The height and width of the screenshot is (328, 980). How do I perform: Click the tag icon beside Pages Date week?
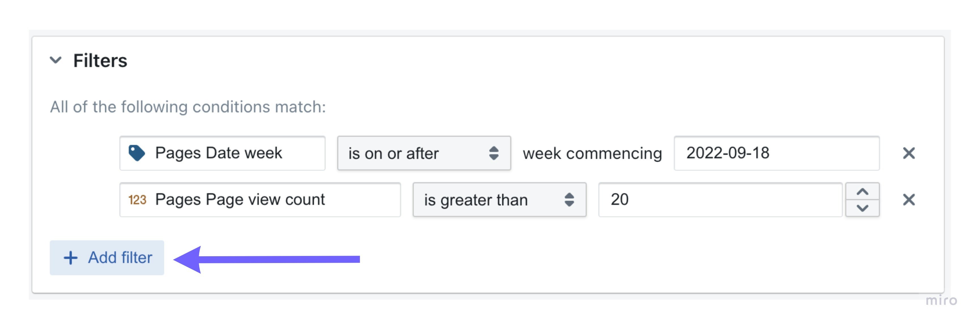tap(137, 153)
